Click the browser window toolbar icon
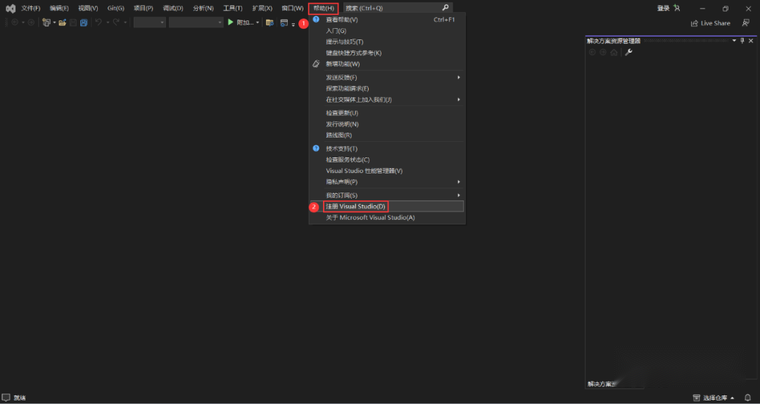Image resolution: width=760 pixels, height=404 pixels. (285, 23)
